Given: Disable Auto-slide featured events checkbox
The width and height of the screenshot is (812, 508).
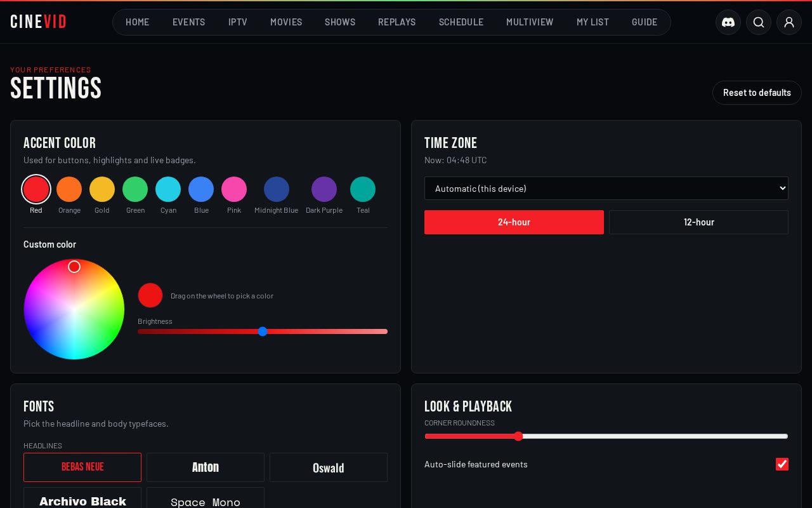Looking at the screenshot, I should tap(782, 464).
